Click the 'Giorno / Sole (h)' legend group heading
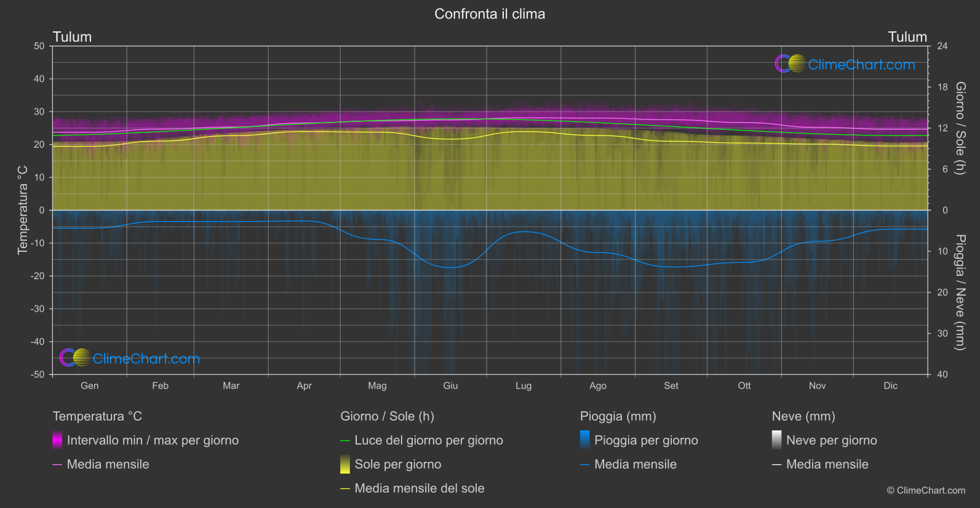The image size is (980, 508). point(387,416)
